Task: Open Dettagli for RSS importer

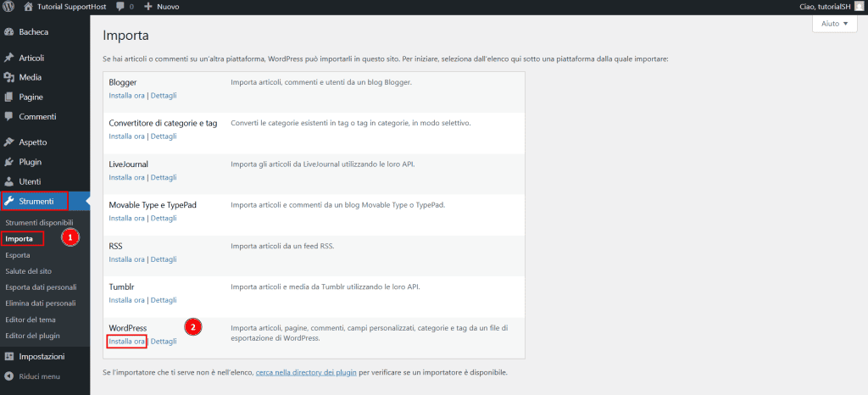Action: [164, 259]
